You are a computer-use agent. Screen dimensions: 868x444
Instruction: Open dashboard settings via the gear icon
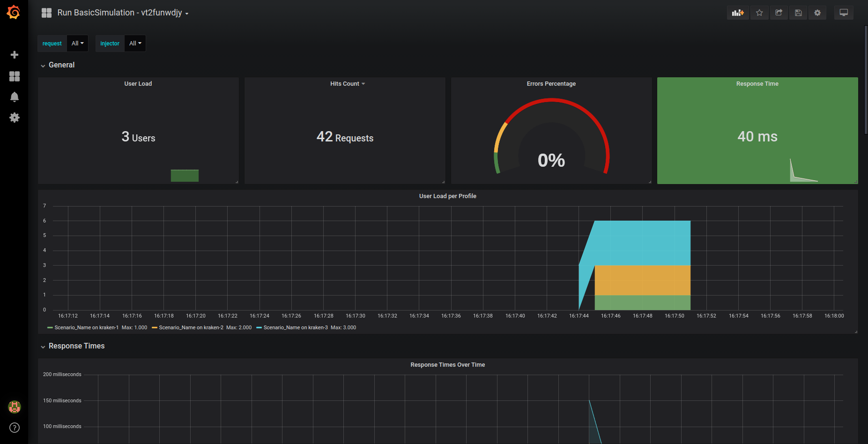[x=817, y=13]
